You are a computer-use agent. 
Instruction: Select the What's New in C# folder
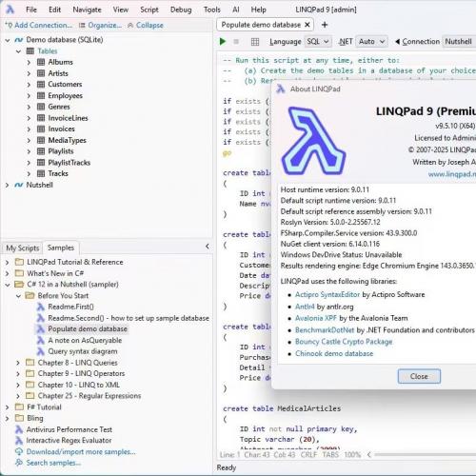[55, 273]
